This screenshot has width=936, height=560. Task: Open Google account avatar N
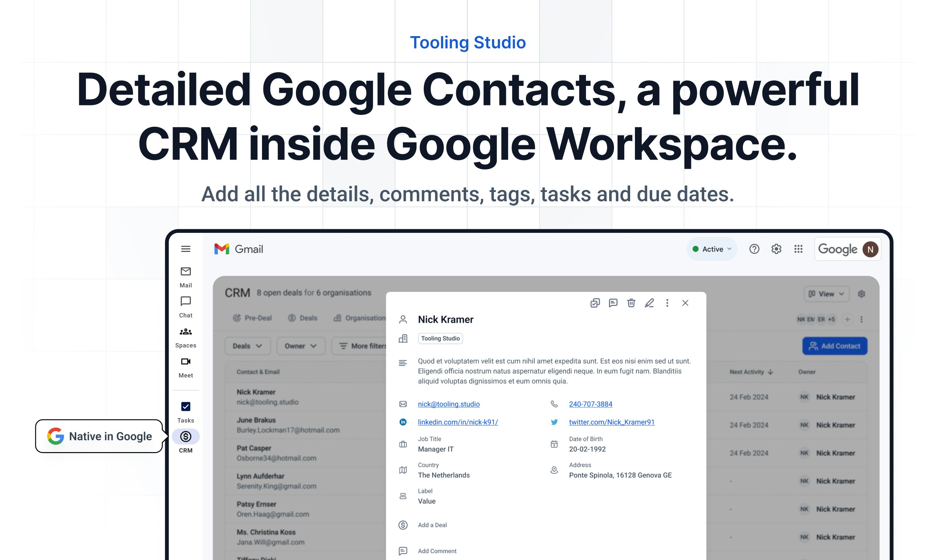click(x=870, y=249)
